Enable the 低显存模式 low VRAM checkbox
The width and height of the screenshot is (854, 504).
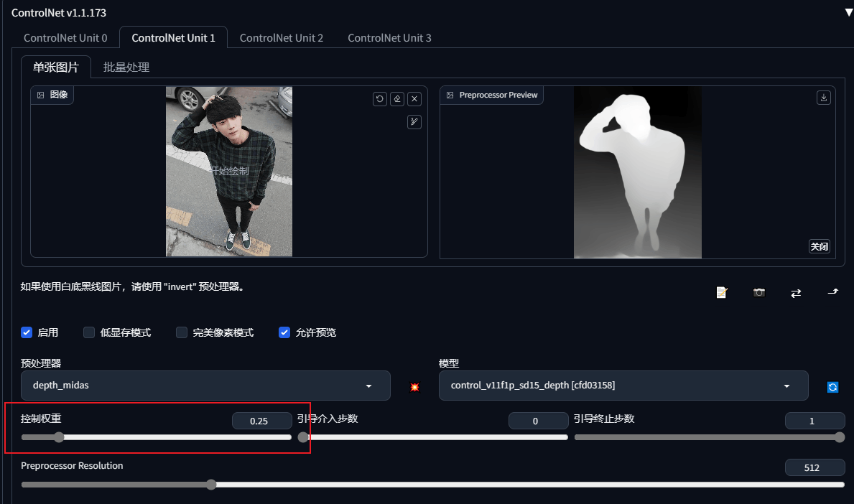pos(89,332)
